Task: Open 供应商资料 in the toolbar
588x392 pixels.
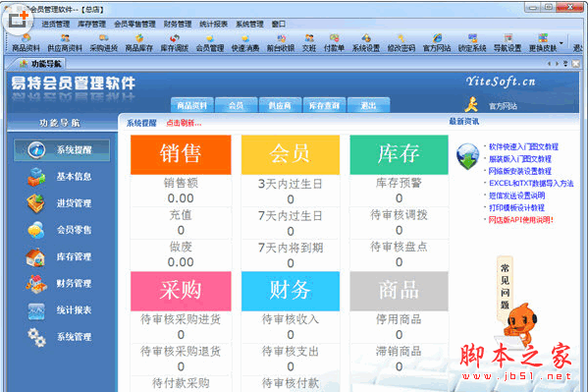Action: point(65,43)
